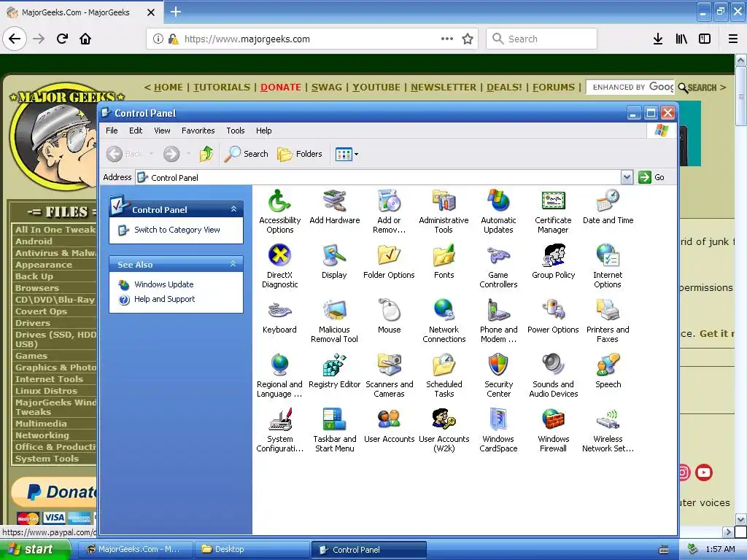Viewport: 747px width, 560px height.
Task: Open Taskbar and Start Menu settings
Action: (x=334, y=430)
